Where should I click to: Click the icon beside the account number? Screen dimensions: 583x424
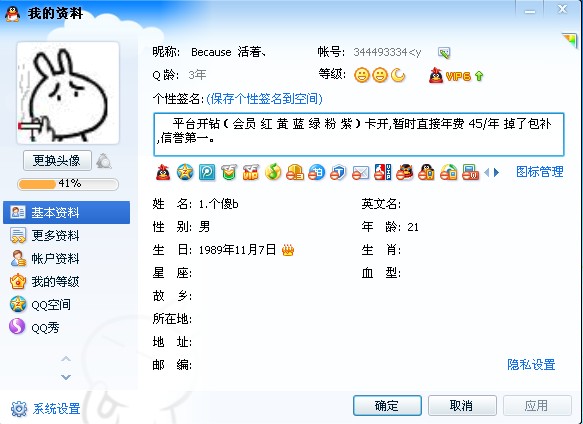click(x=444, y=53)
